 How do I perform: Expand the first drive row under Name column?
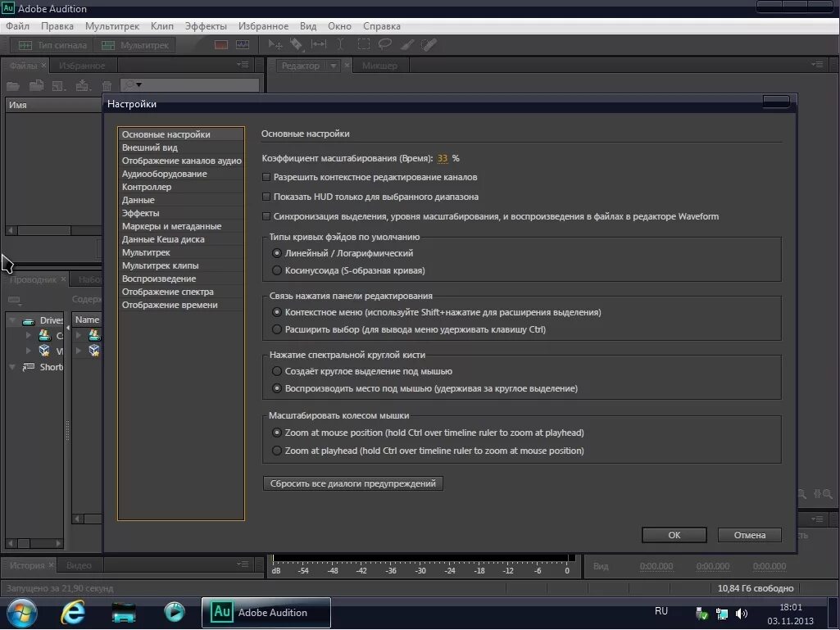click(79, 335)
